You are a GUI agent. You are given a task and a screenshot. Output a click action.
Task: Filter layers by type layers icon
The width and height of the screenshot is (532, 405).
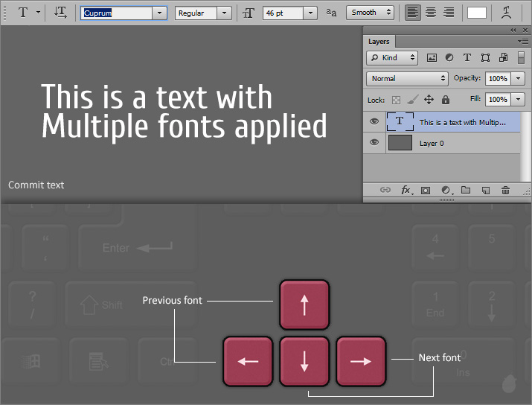[x=467, y=57]
